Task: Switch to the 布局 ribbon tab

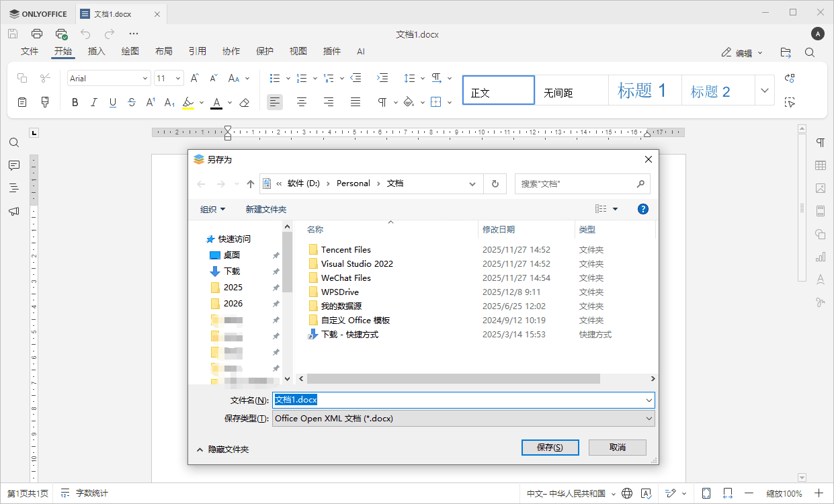Action: pyautogui.click(x=163, y=51)
